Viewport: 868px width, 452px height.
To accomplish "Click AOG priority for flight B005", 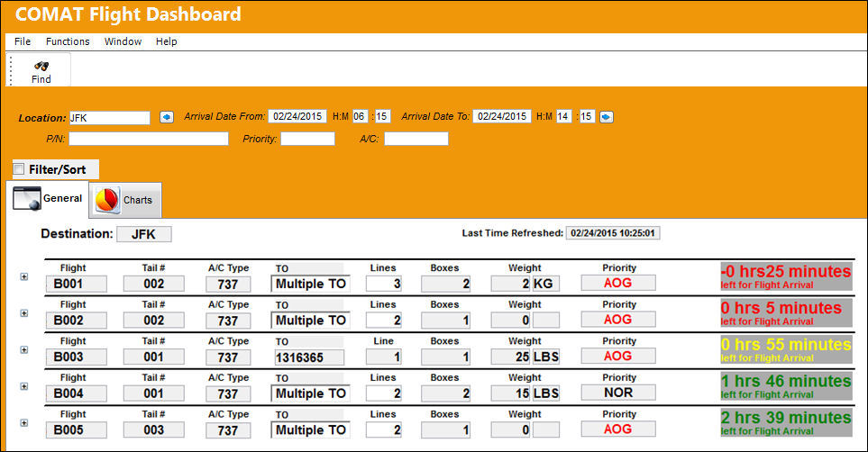I will [618, 429].
